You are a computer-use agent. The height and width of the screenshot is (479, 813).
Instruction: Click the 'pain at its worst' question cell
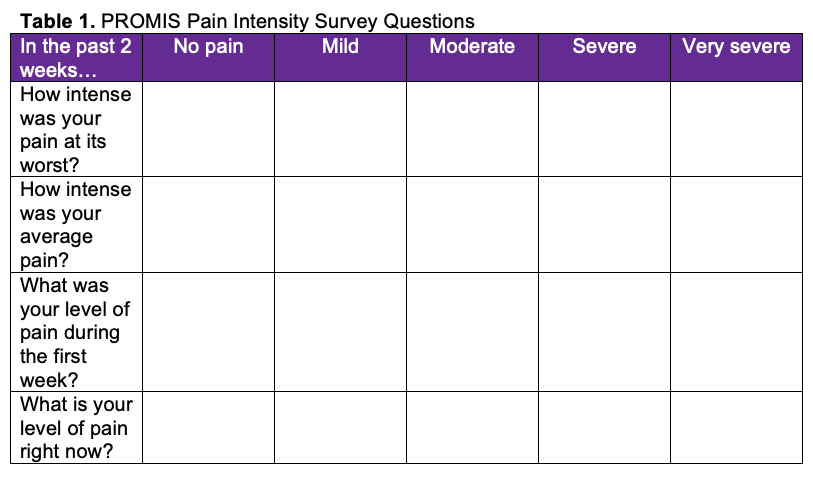pyautogui.click(x=76, y=130)
